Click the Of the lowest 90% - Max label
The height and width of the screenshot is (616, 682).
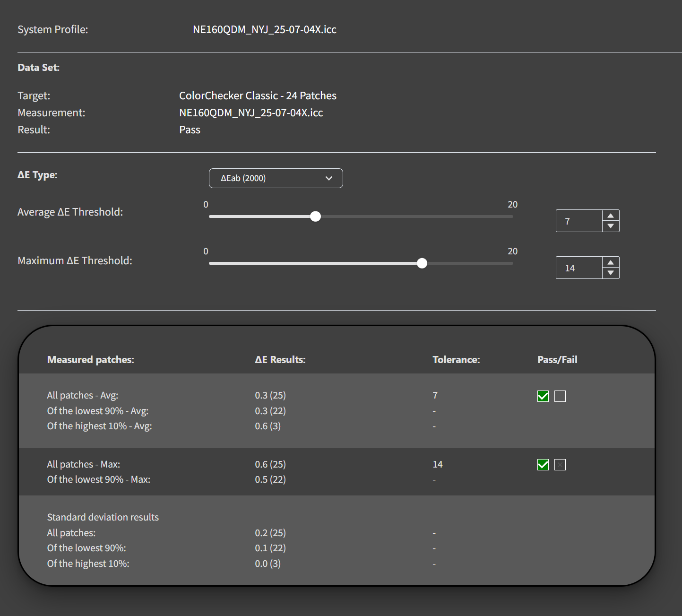(x=99, y=479)
